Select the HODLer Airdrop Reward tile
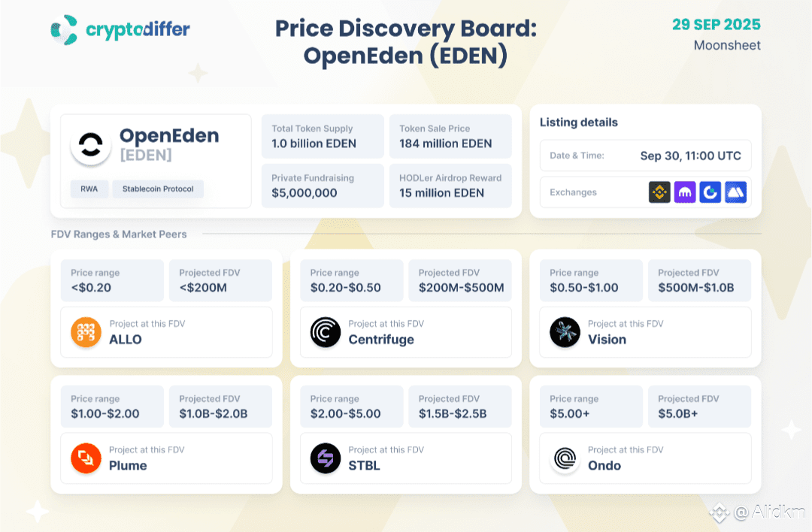This screenshot has width=812, height=532. [450, 186]
